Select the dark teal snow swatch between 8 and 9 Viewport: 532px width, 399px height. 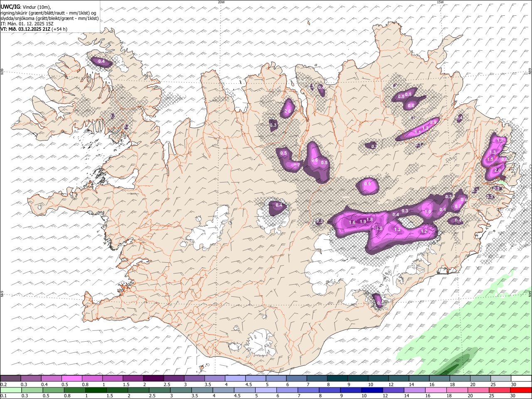coord(337,379)
